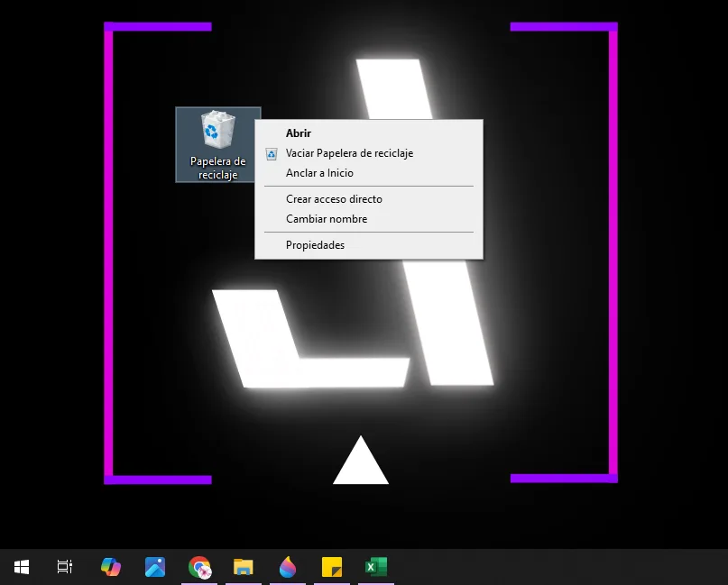Select Anclar a Inicio option
728x585 pixels.
click(369, 173)
